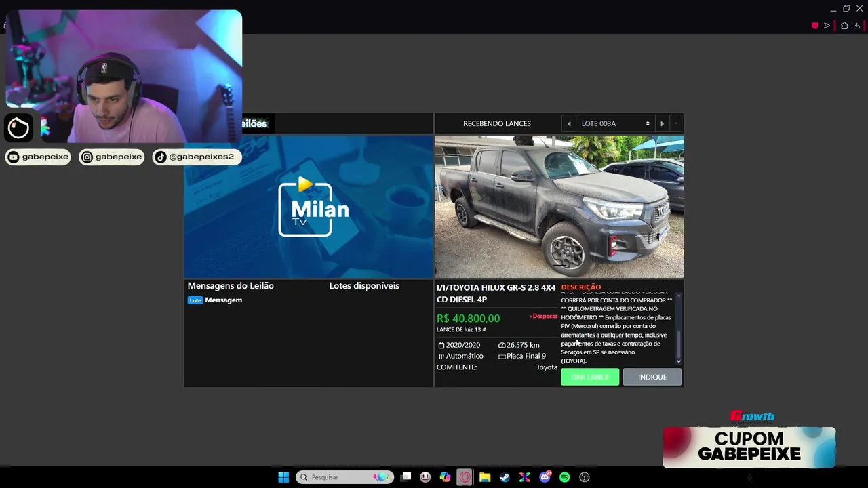Switch to Lotes disponíveis tab
Image resolution: width=868 pixels, height=488 pixels.
pyautogui.click(x=364, y=286)
